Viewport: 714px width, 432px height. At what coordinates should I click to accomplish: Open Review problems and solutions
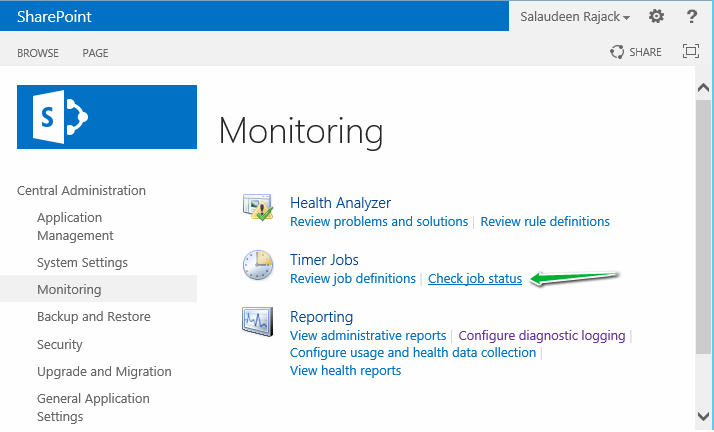point(379,222)
